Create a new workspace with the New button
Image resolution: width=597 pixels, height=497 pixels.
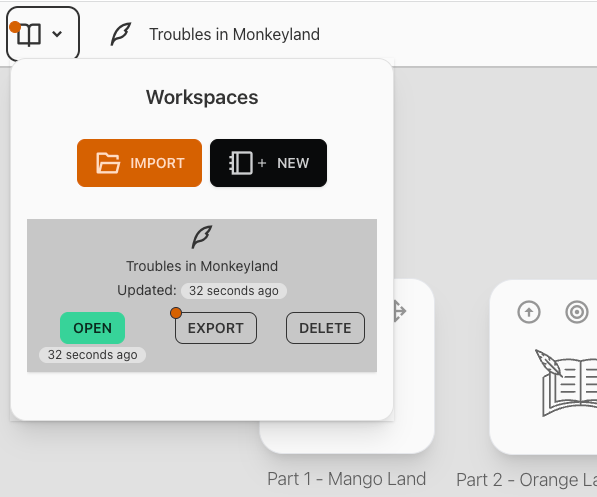[268, 163]
